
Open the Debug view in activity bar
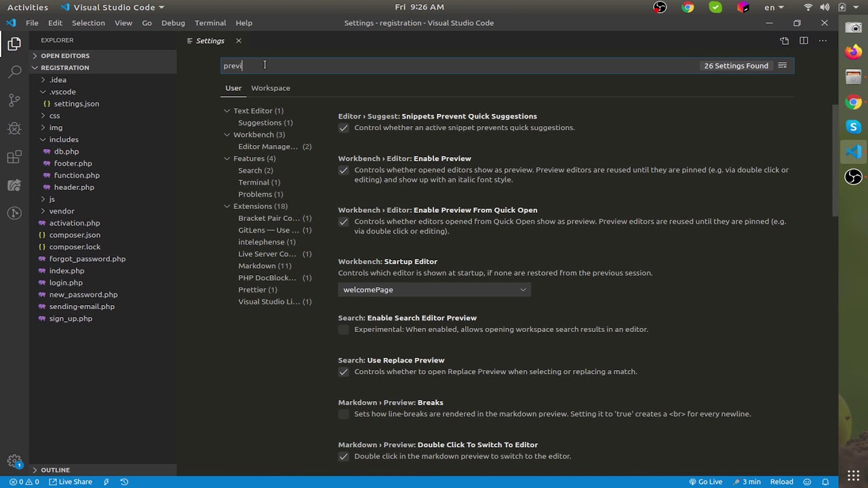[14, 129]
